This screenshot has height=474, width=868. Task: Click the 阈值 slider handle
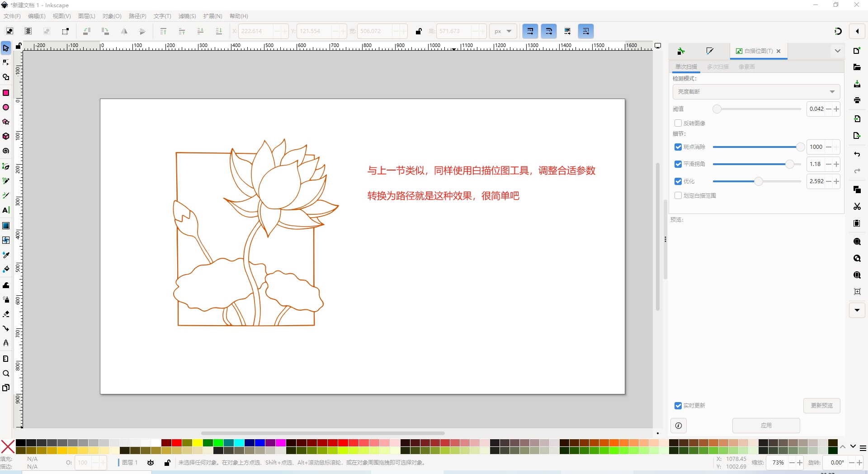click(717, 109)
